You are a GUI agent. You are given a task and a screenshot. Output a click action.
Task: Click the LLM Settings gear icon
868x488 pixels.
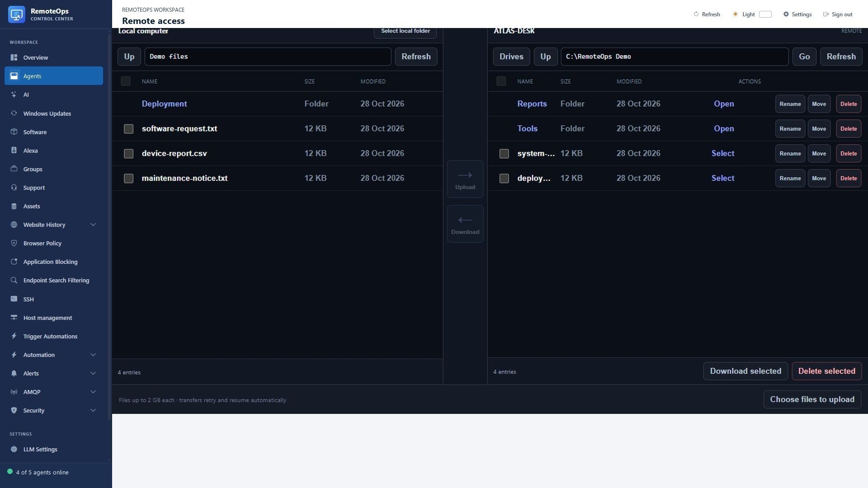pos(14,449)
